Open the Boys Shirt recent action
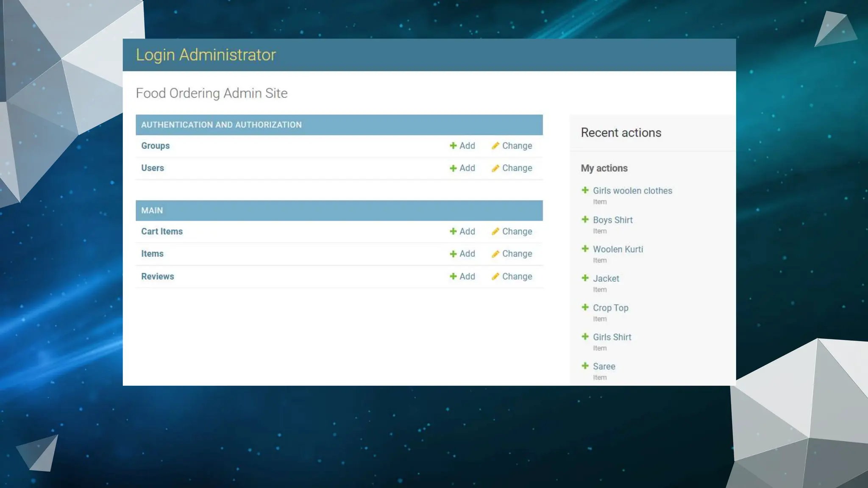 (612, 220)
